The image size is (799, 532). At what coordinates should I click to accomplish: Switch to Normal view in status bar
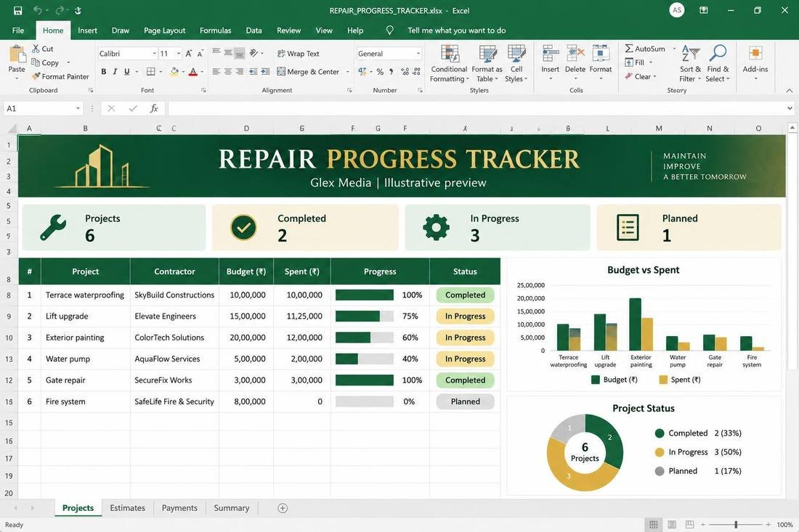point(653,524)
